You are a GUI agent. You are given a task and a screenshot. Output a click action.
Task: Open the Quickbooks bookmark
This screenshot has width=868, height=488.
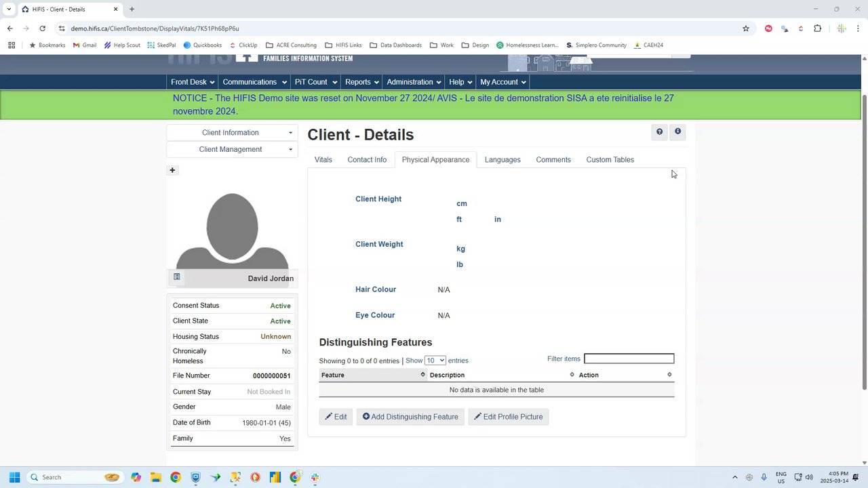pos(202,45)
